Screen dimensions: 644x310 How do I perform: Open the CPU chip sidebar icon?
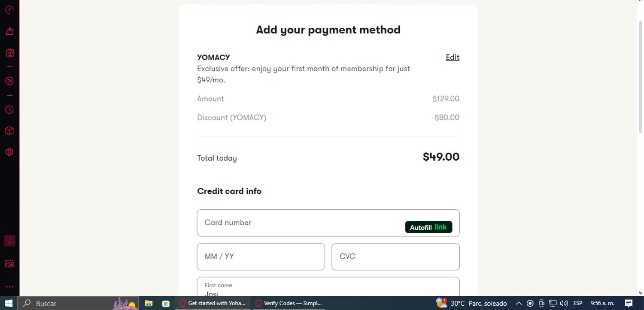(9, 53)
